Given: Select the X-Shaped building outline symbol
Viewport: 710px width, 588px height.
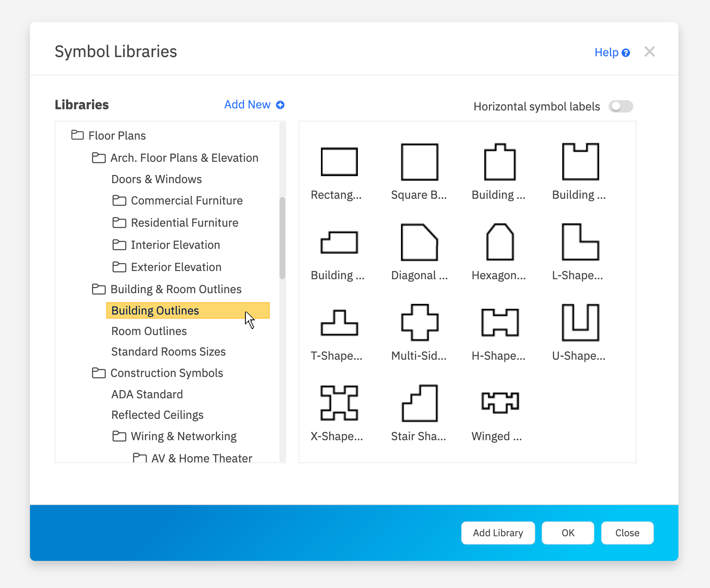Looking at the screenshot, I should (x=339, y=403).
